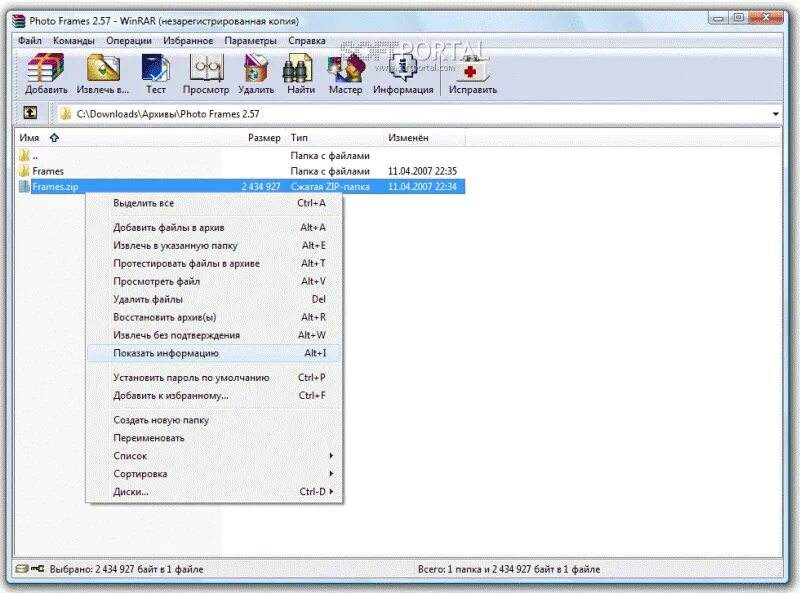Expand the Список submenu arrow

(331, 455)
